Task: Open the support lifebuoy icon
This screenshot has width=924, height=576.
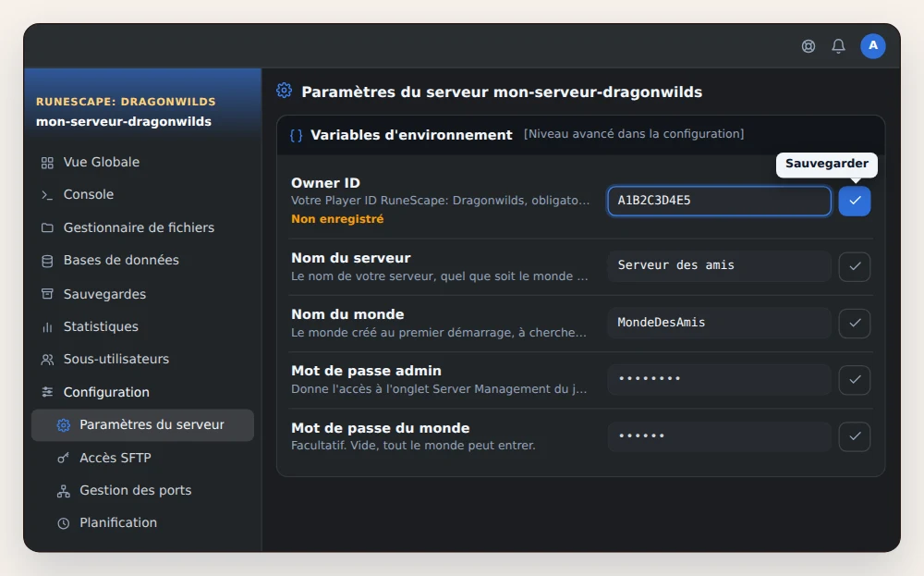Action: coord(808,46)
